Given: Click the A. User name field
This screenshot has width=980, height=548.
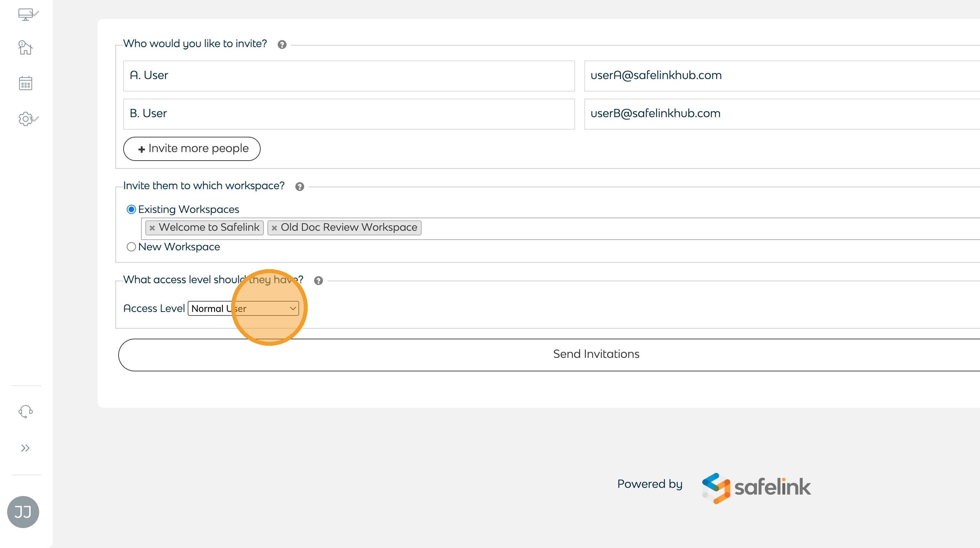Looking at the screenshot, I should (349, 76).
